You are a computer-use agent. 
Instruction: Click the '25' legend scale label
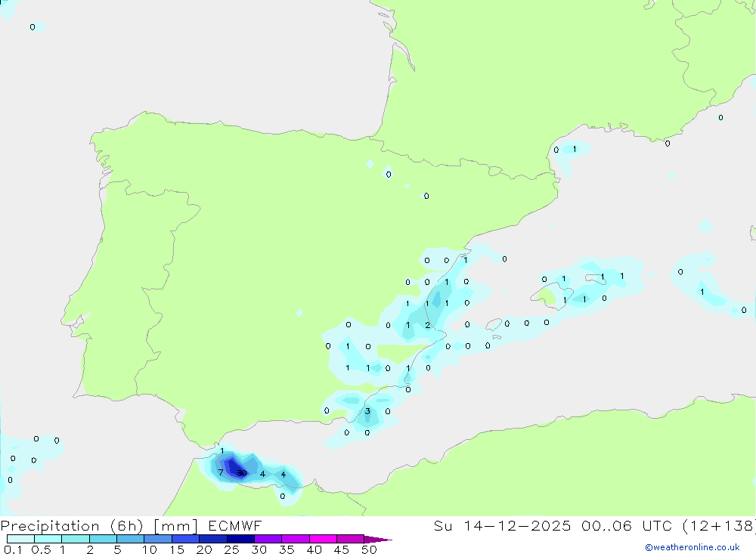(231, 549)
